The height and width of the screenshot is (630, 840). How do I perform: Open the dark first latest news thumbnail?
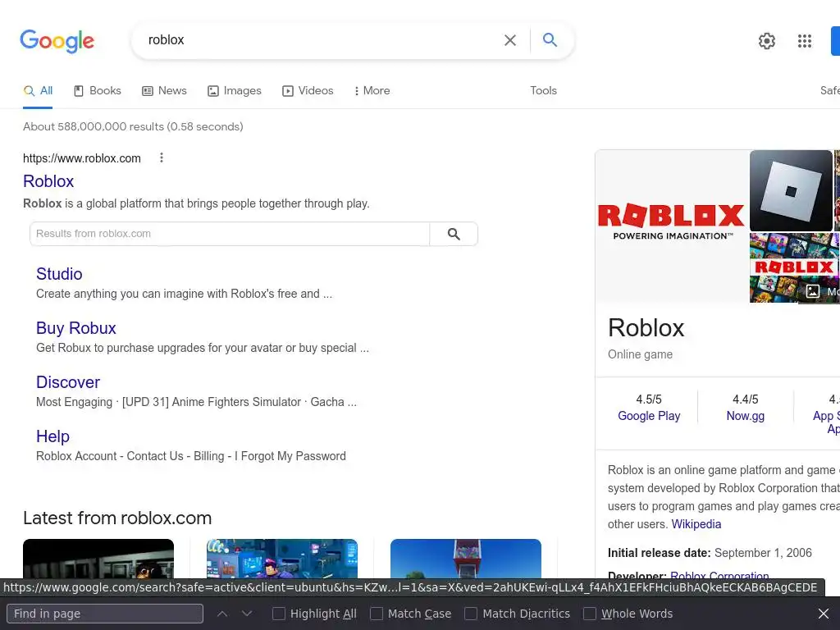[98, 559]
